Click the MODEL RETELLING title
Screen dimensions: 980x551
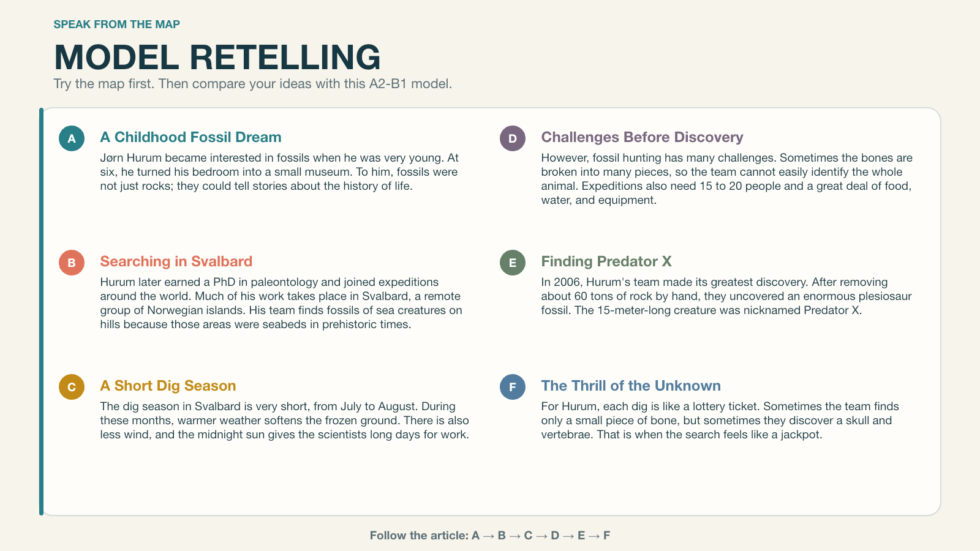(217, 57)
